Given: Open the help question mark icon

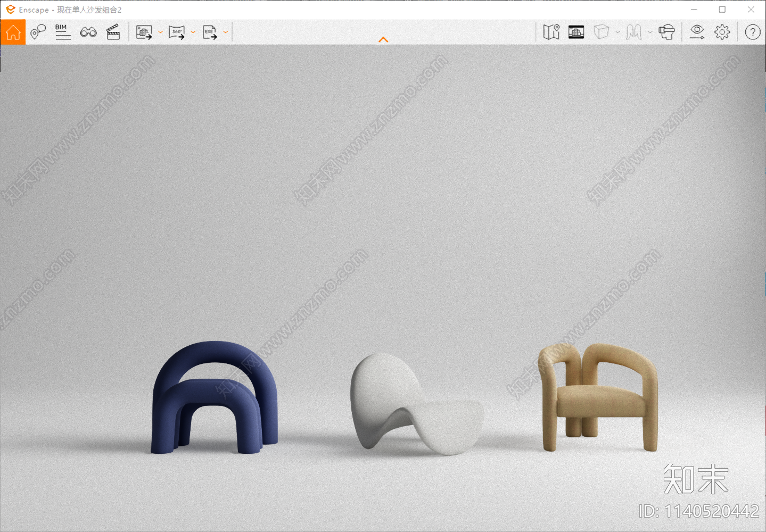Looking at the screenshot, I should click(x=753, y=32).
